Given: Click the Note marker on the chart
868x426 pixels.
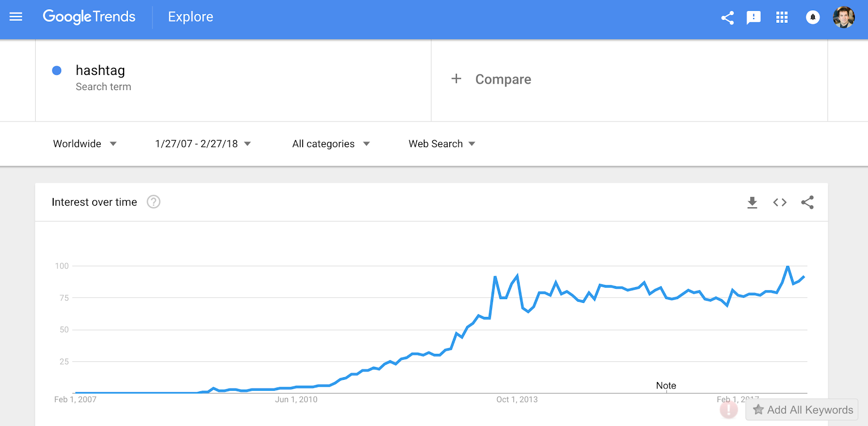Looking at the screenshot, I should [x=666, y=386].
